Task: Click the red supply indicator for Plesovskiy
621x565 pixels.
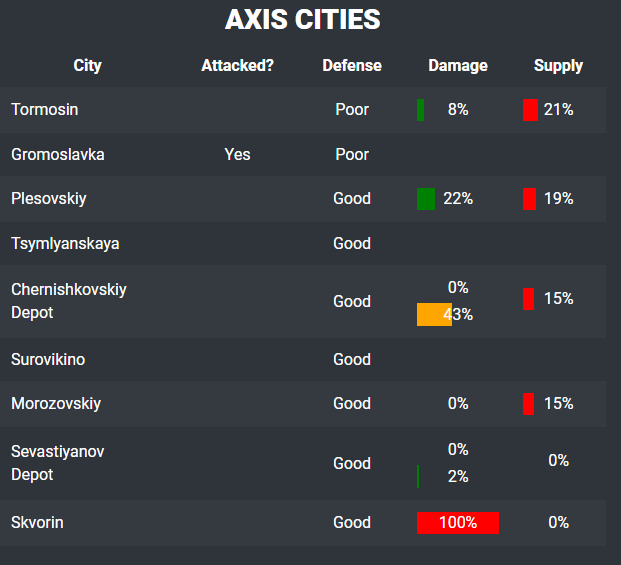Action: pos(529,199)
